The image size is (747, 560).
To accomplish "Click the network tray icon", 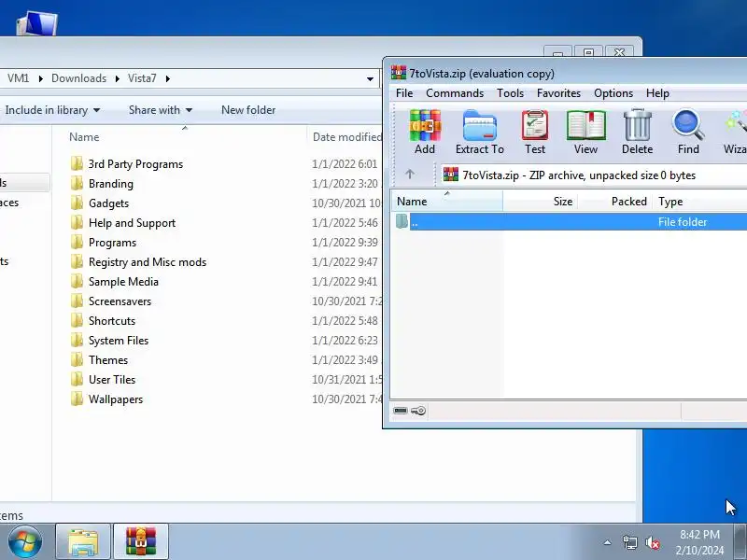I will pyautogui.click(x=629, y=542).
